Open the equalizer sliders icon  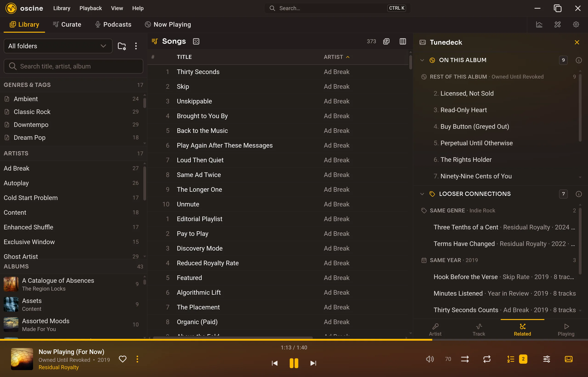[547, 359]
